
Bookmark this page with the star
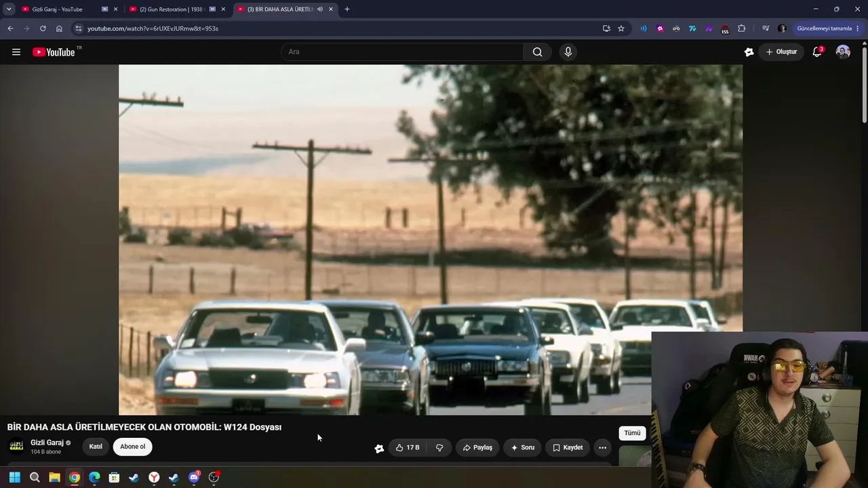click(x=621, y=28)
